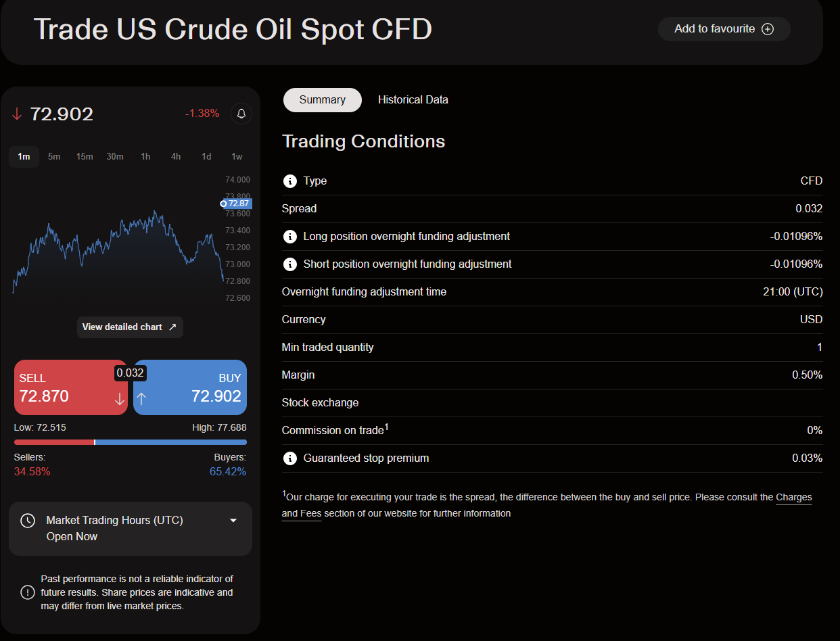This screenshot has width=840, height=641.
Task: Click the -1.38% price change text
Action: [x=202, y=114]
